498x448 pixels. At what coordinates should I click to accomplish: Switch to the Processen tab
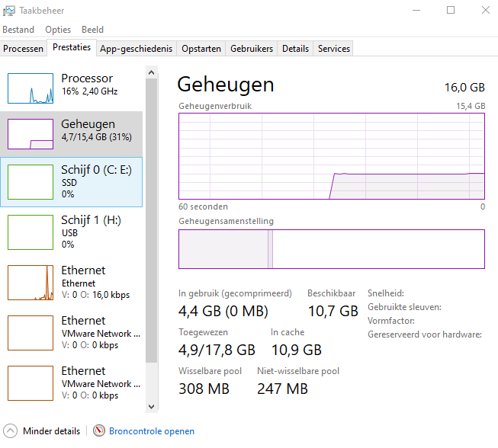click(x=24, y=49)
